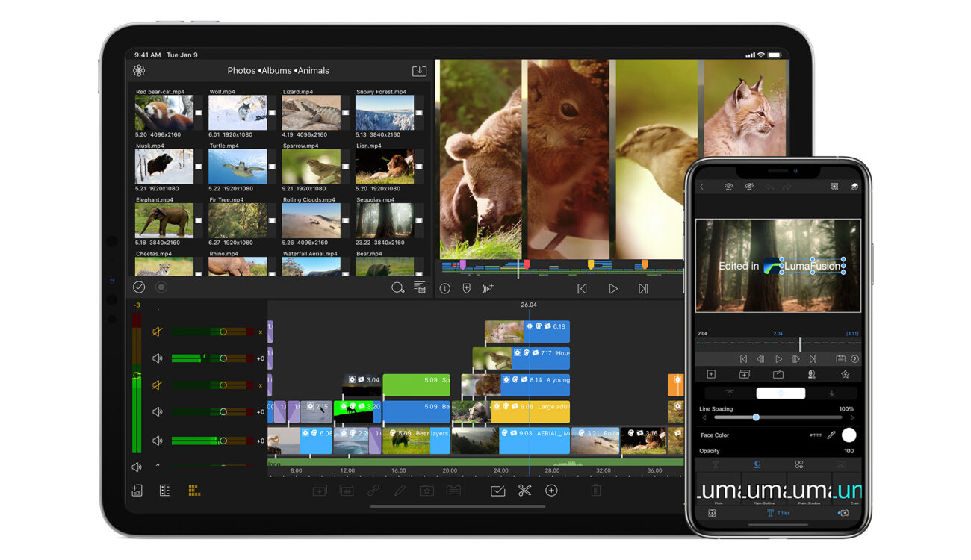Switch to the Titles tab on iPhone
The height and width of the screenshot is (560, 971).
click(778, 514)
